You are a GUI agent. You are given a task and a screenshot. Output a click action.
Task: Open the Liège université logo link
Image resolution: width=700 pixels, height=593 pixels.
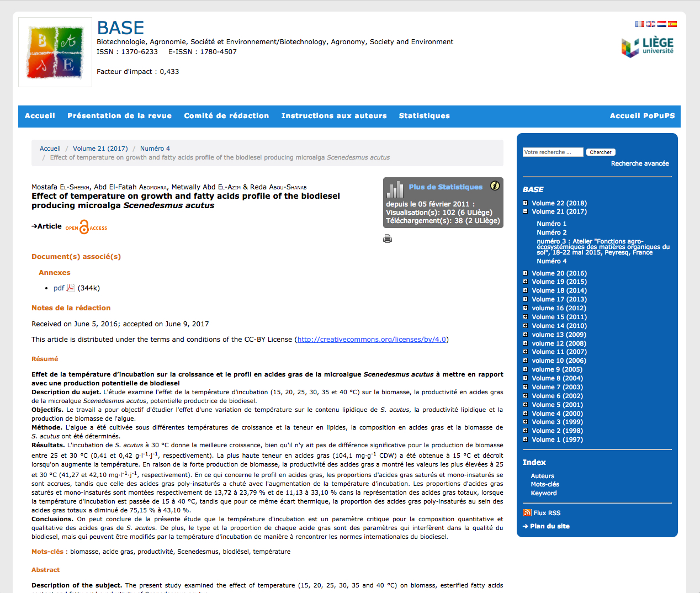tap(648, 47)
